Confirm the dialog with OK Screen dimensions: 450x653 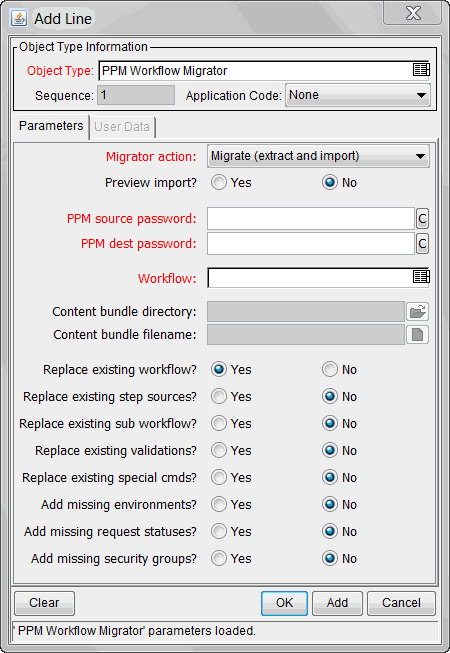(284, 603)
